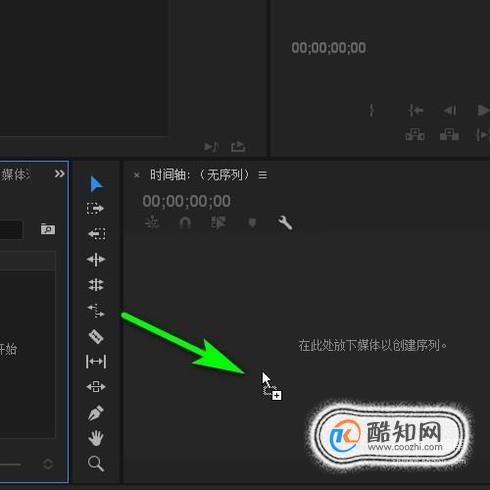Click the program monitor timecode

(x=329, y=48)
